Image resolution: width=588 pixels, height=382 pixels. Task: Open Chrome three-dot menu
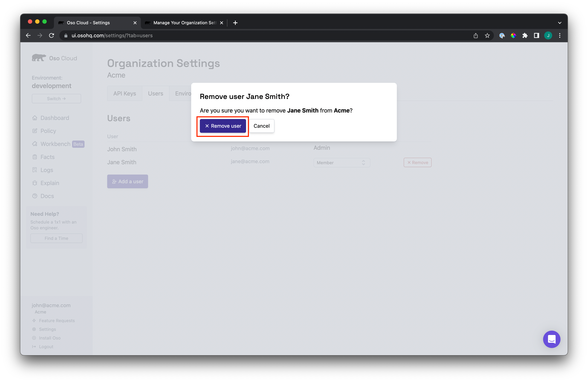pos(560,35)
